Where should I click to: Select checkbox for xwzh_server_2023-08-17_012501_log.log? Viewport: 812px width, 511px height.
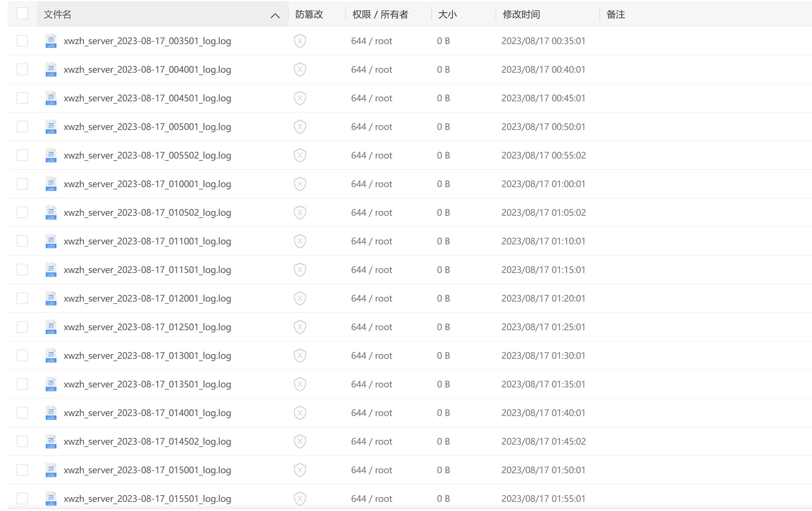click(22, 327)
